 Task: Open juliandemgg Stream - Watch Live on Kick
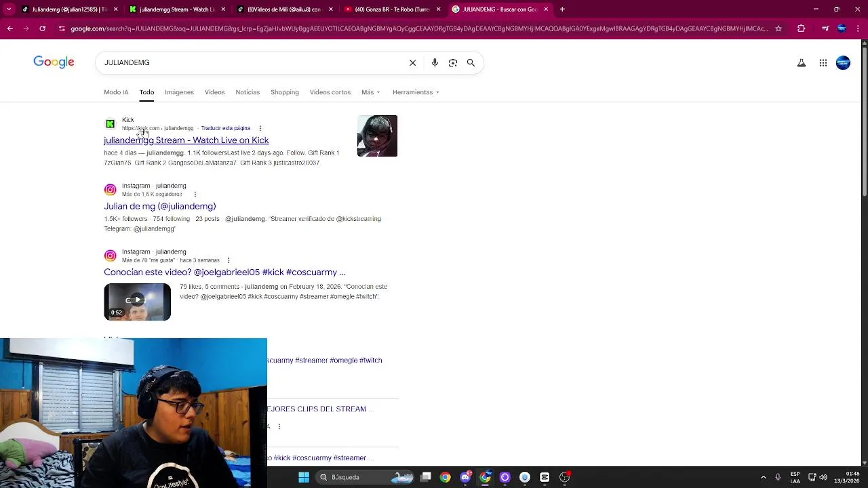pyautogui.click(x=186, y=140)
